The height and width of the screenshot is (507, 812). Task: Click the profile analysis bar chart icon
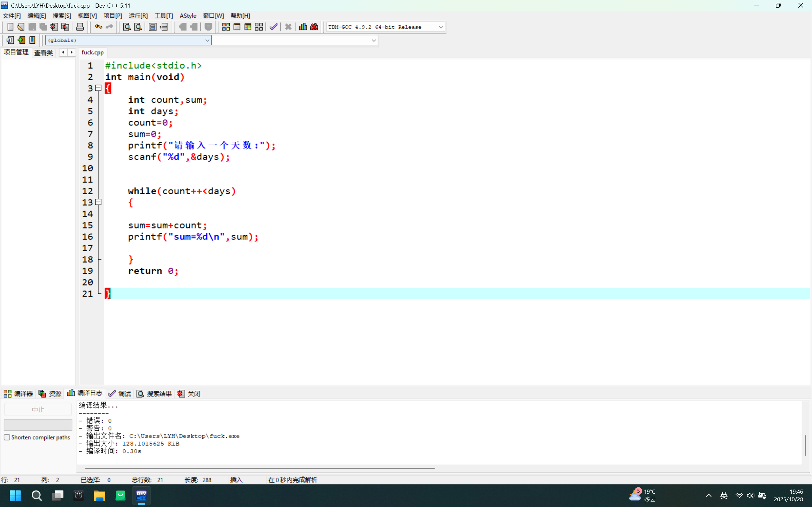coord(303,27)
